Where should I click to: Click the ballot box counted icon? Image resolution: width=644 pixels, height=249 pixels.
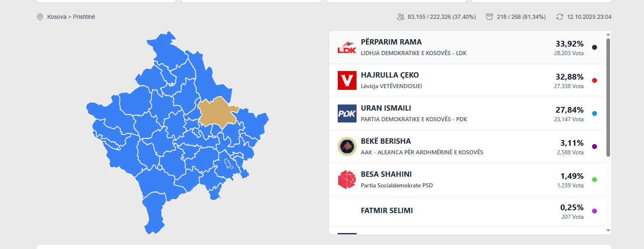point(489,17)
